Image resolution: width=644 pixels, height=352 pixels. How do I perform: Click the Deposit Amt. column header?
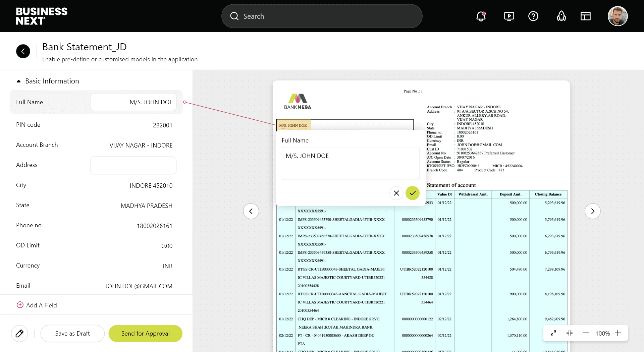[x=511, y=194]
